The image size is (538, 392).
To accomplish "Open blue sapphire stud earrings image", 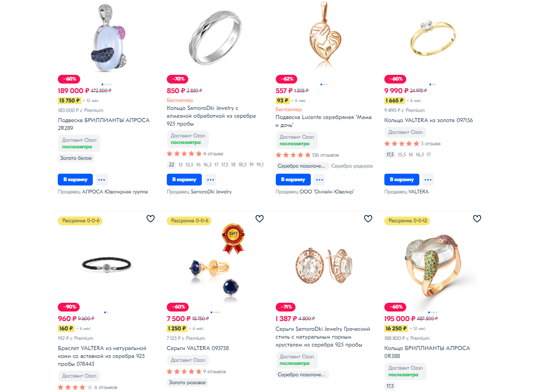I will coord(215,265).
